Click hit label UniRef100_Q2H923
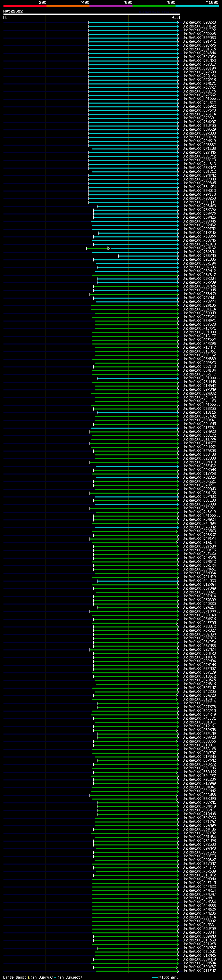This screenshot has height=980, width=222. coord(199,431)
